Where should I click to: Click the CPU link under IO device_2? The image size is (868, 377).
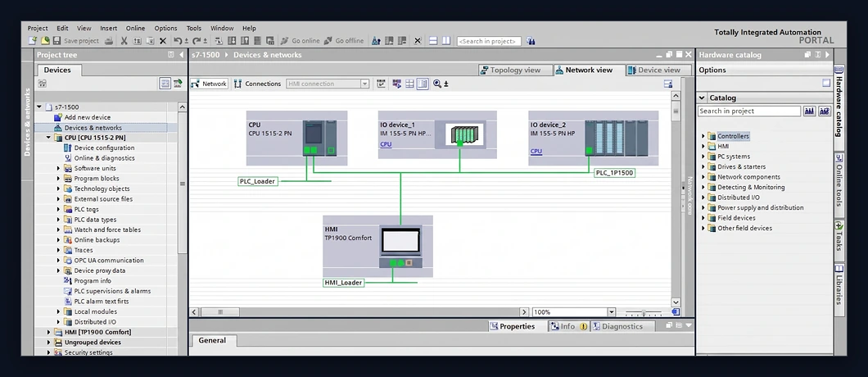536,151
